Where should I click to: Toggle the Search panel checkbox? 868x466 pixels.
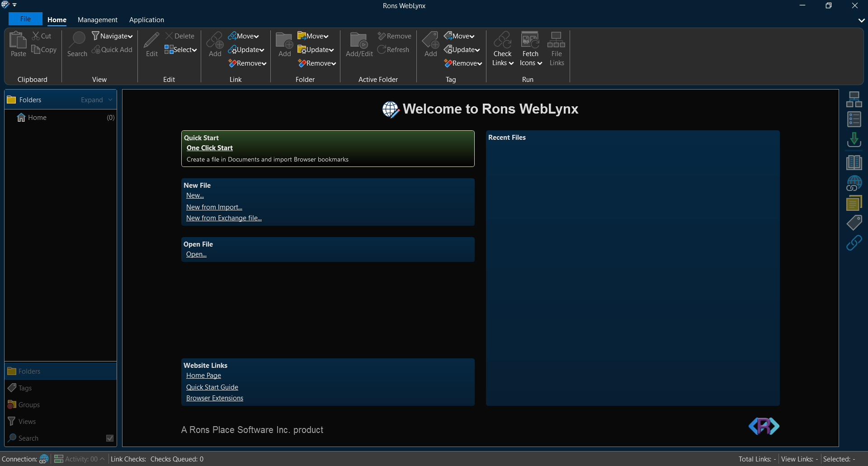tap(109, 438)
